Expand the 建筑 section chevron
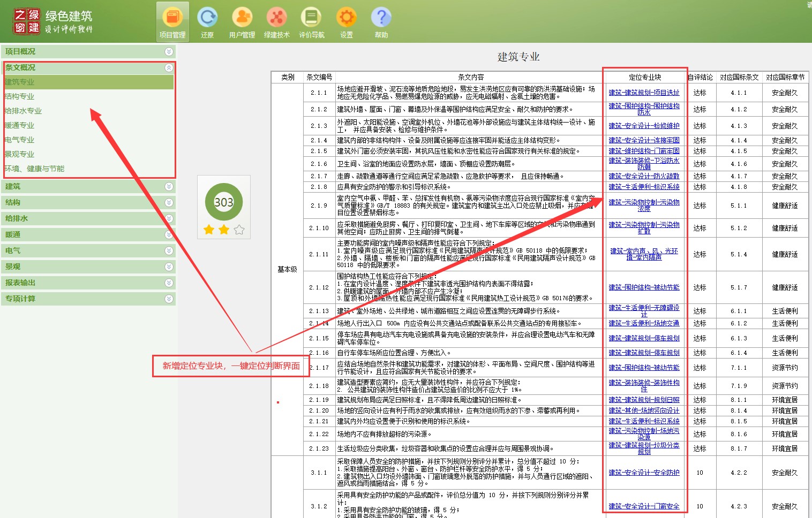 point(169,186)
